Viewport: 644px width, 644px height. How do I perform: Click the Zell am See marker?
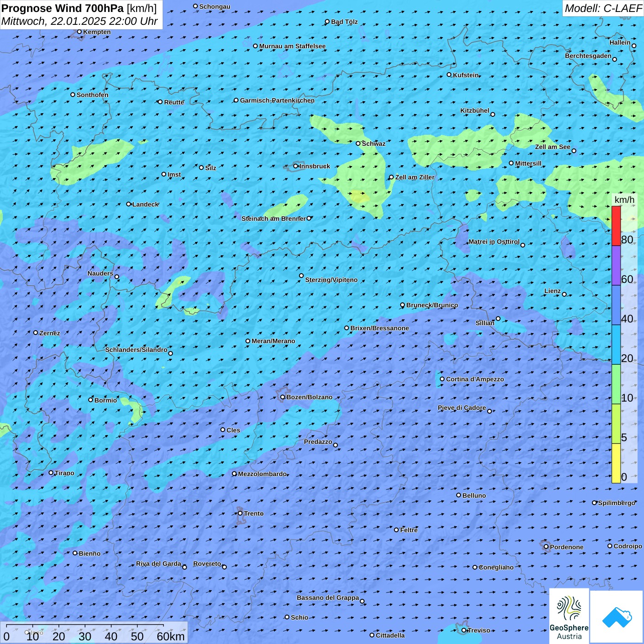[x=574, y=151]
